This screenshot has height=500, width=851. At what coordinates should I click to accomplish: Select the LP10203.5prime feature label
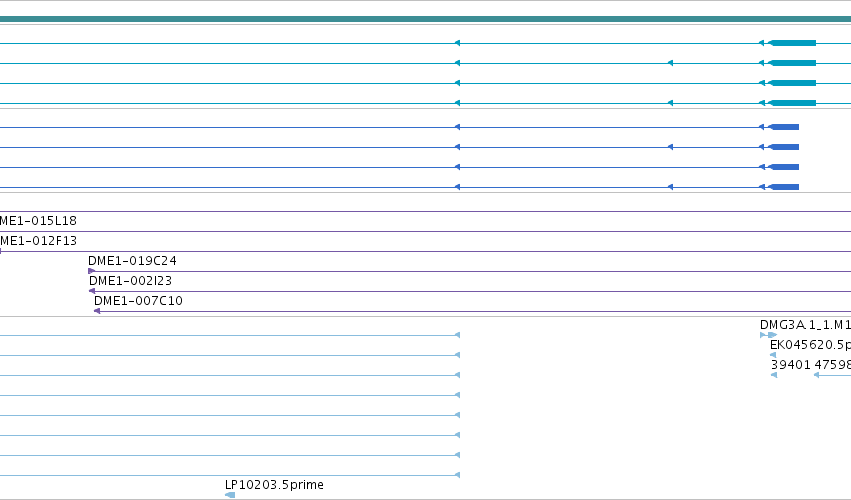tap(274, 485)
